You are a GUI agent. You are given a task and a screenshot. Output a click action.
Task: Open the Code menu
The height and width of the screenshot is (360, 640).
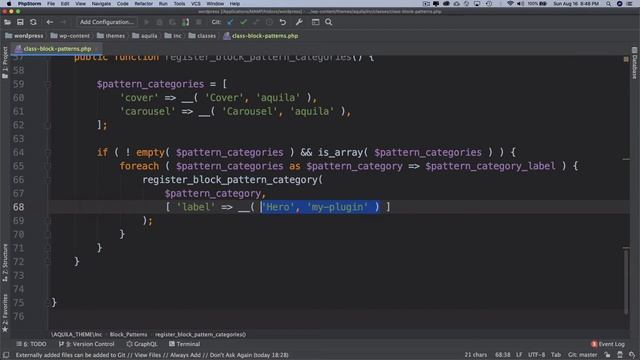tap(122, 4)
